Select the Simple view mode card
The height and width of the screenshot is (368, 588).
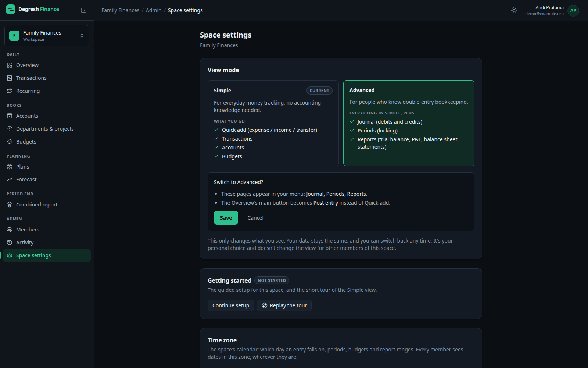273,123
